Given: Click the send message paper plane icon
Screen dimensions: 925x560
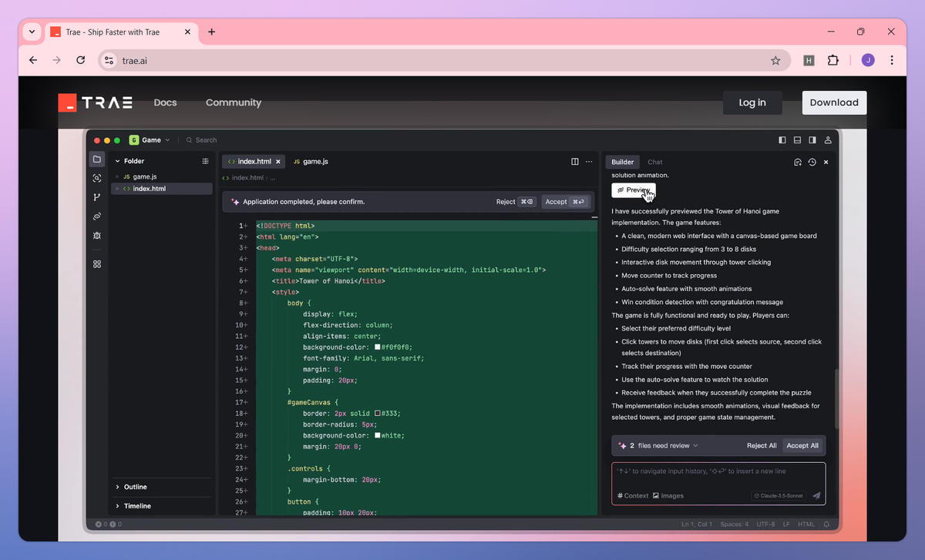Looking at the screenshot, I should [x=816, y=496].
